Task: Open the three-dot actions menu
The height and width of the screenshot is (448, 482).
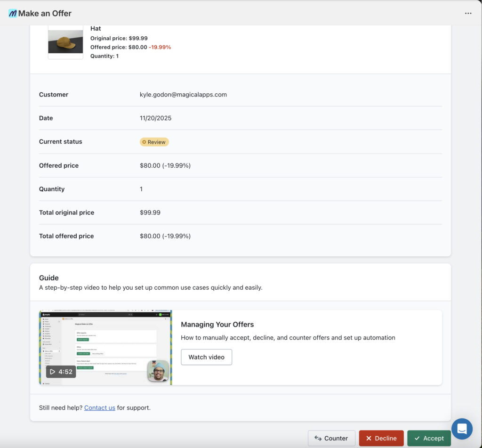Action: [468, 13]
